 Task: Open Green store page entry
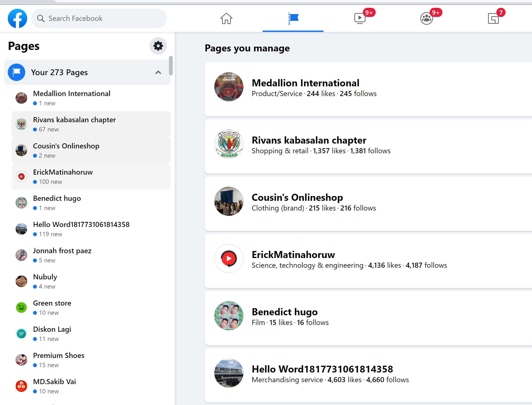[91, 308]
